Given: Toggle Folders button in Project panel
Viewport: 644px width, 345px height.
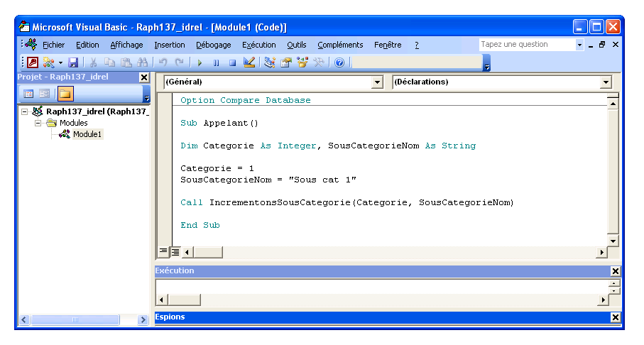Looking at the screenshot, I should (x=65, y=94).
